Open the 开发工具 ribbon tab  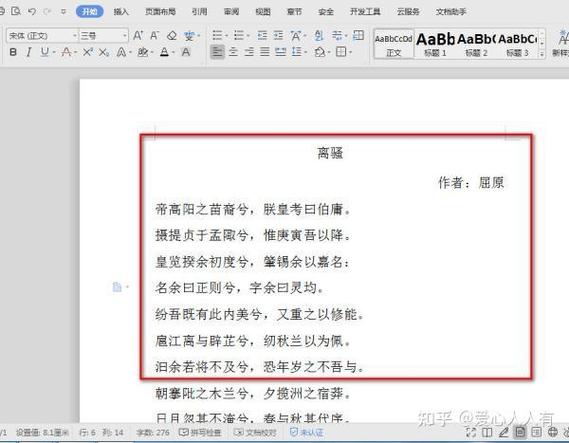pos(365,12)
